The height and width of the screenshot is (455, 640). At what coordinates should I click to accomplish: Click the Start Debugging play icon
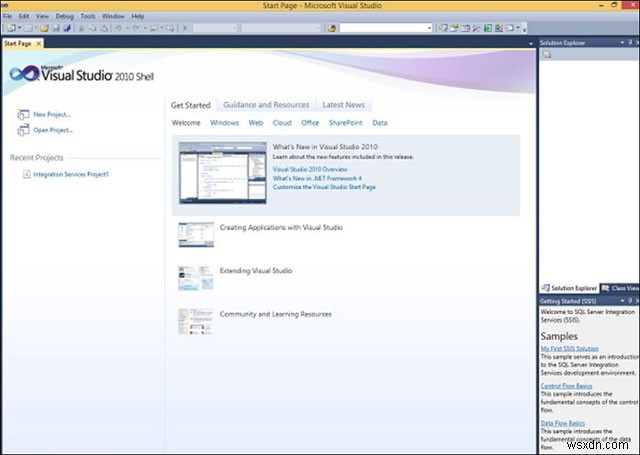click(x=185, y=28)
